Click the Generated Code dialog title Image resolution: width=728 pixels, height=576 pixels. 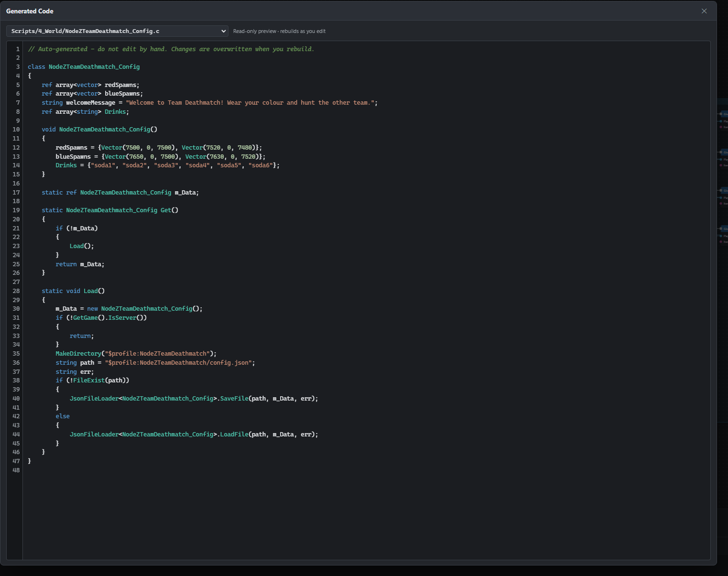pyautogui.click(x=30, y=11)
